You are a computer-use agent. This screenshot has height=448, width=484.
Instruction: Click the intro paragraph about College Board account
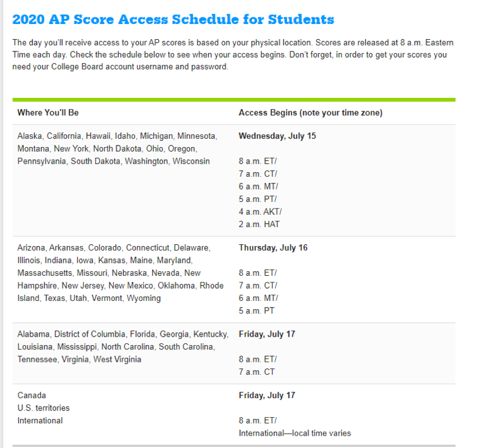pyautogui.click(x=232, y=55)
